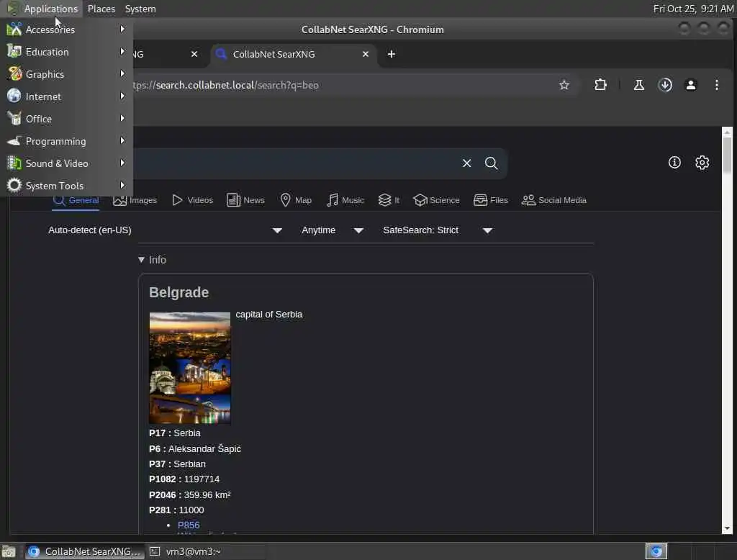
Task: Select the Map category tab
Action: [x=296, y=200]
